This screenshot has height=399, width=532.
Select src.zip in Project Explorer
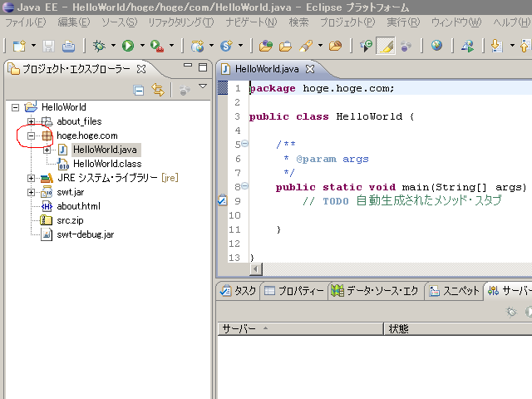[x=70, y=220]
